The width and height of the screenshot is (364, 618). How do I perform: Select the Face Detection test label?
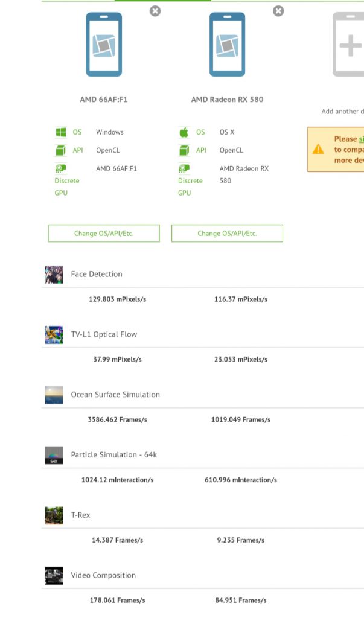click(x=97, y=275)
